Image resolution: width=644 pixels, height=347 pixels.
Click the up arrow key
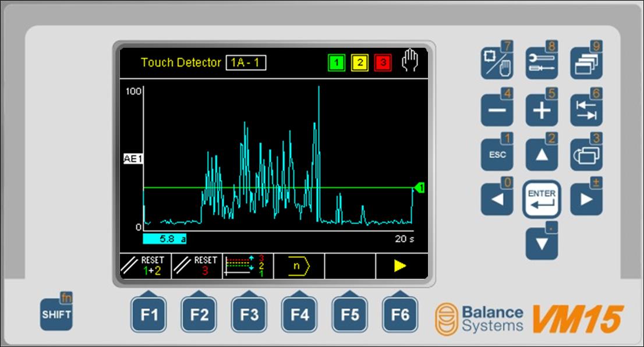click(542, 152)
